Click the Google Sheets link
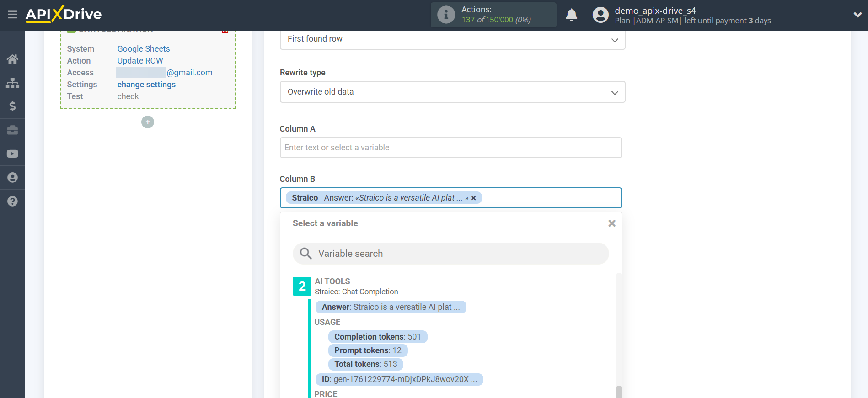This screenshot has width=868, height=398. point(144,49)
